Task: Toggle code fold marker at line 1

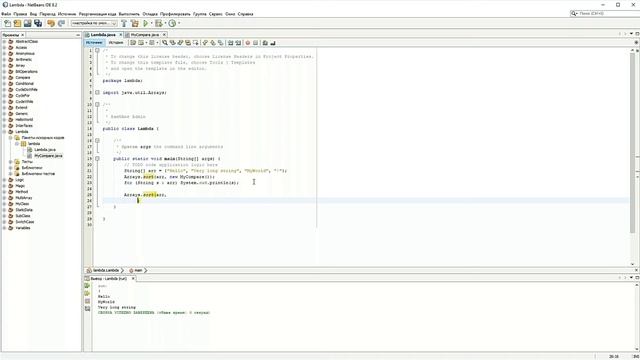Action: point(97,50)
